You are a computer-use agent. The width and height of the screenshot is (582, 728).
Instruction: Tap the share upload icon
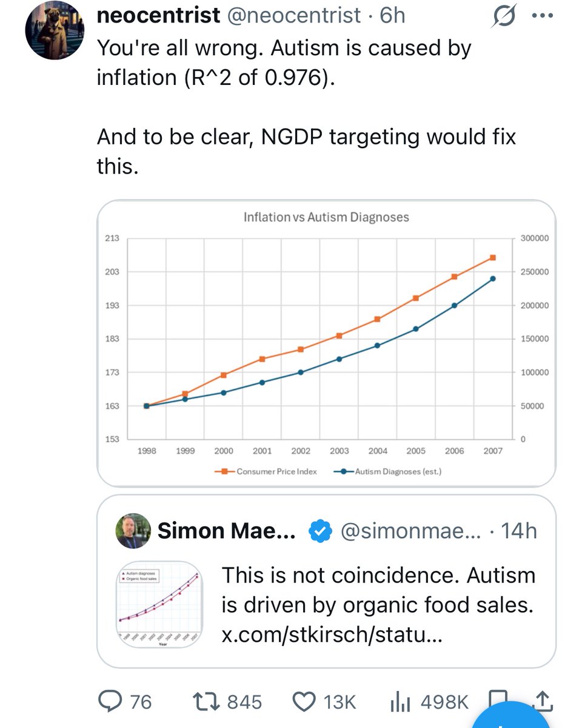[541, 701]
